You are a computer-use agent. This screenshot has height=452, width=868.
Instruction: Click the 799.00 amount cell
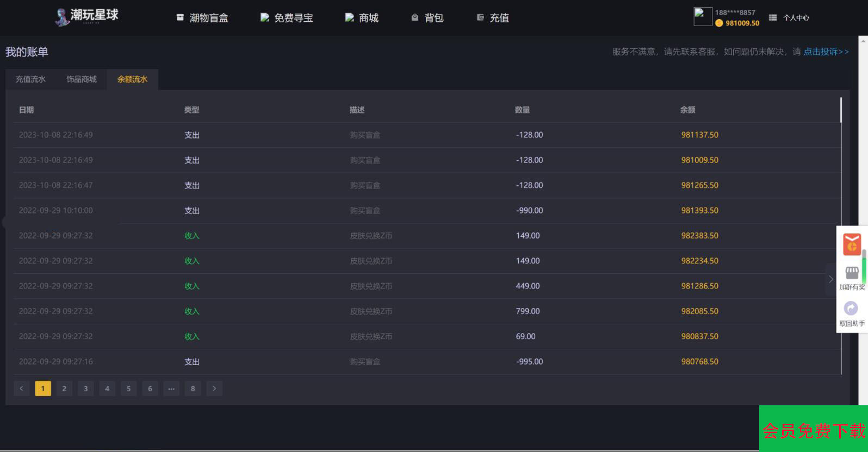click(x=528, y=311)
